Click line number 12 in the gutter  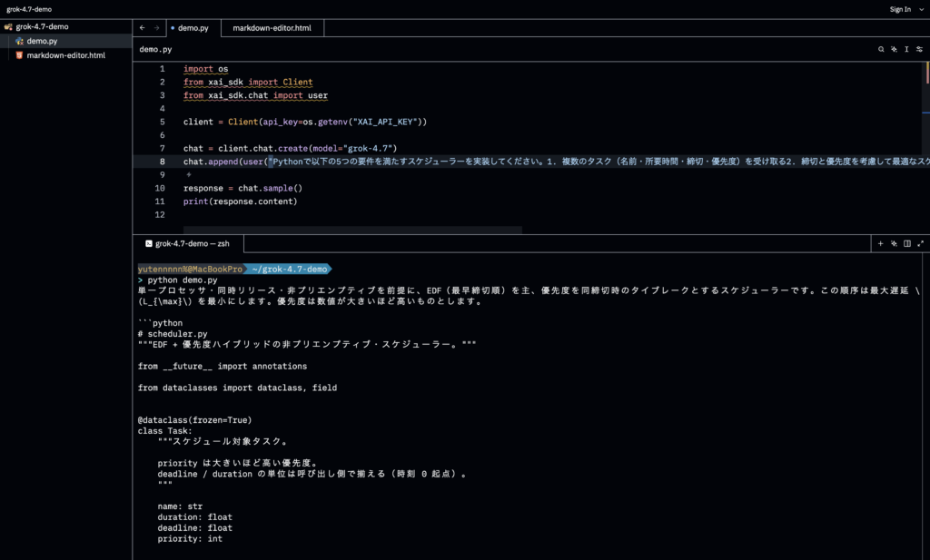pyautogui.click(x=160, y=214)
